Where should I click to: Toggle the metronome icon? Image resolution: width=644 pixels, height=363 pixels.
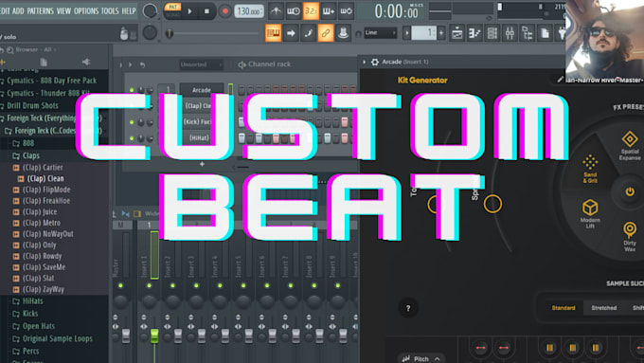(x=276, y=11)
